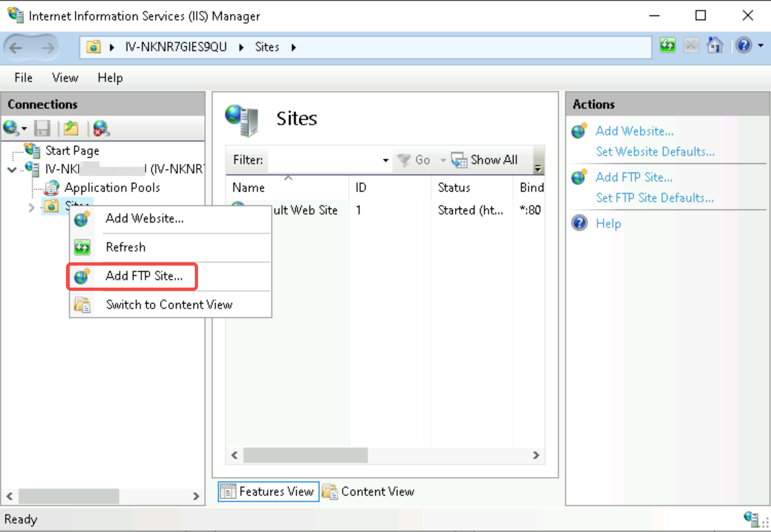Image resolution: width=771 pixels, height=532 pixels.
Task: Click Set FTP Site Defaults link
Action: click(x=655, y=198)
